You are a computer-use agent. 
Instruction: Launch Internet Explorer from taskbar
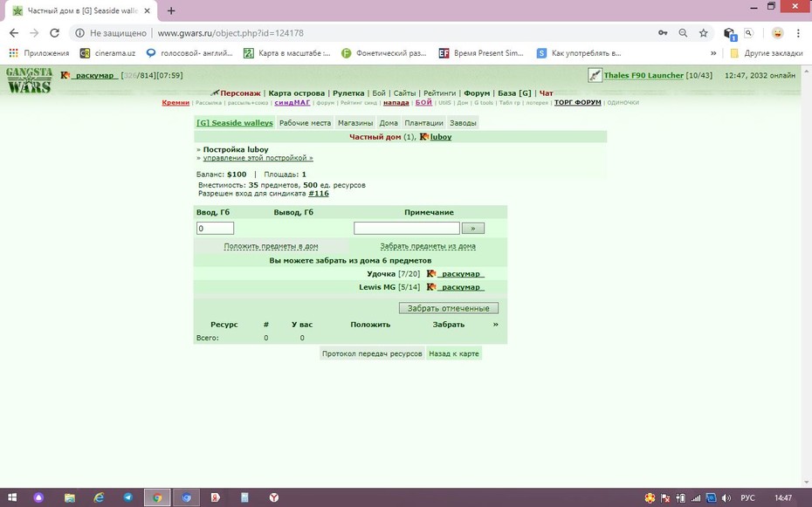(99, 497)
